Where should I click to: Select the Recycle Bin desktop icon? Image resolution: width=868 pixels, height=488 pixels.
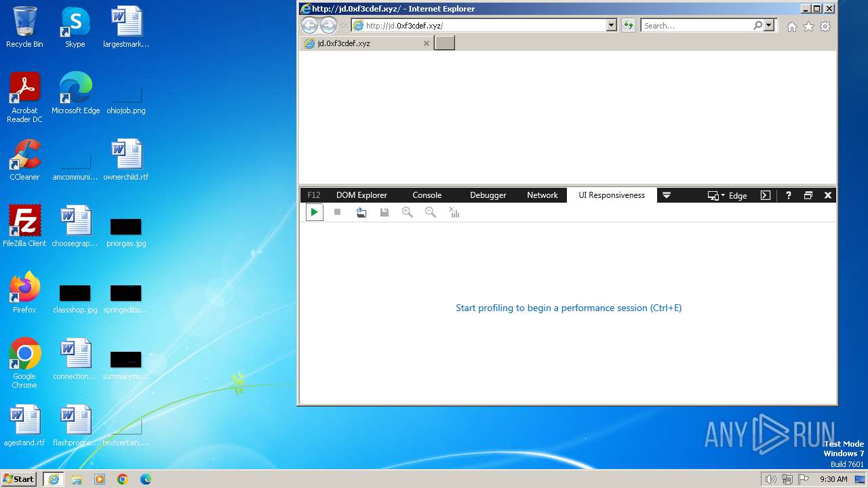[x=24, y=28]
